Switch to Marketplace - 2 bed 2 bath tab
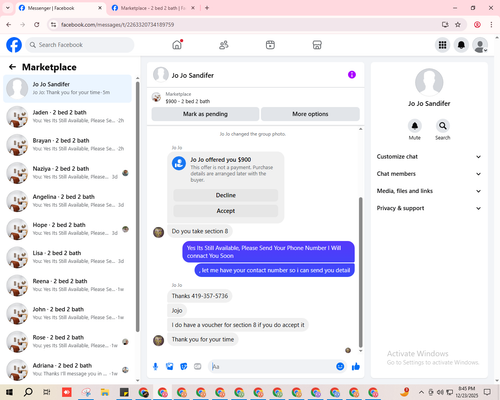Screen dimensions: 500x400 point(153,8)
